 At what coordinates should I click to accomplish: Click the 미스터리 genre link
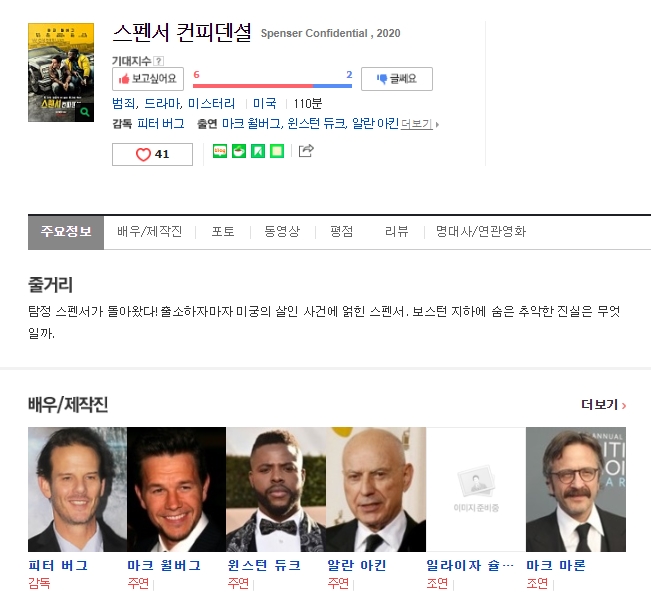coord(212,103)
